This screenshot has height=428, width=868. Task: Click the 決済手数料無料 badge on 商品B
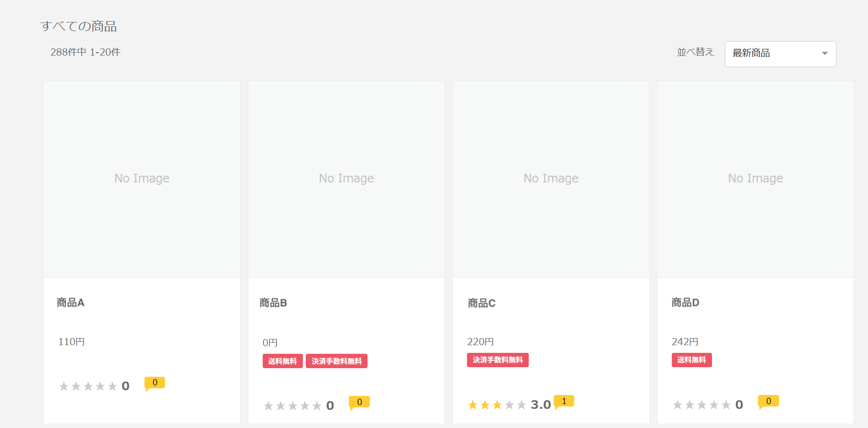pos(336,361)
